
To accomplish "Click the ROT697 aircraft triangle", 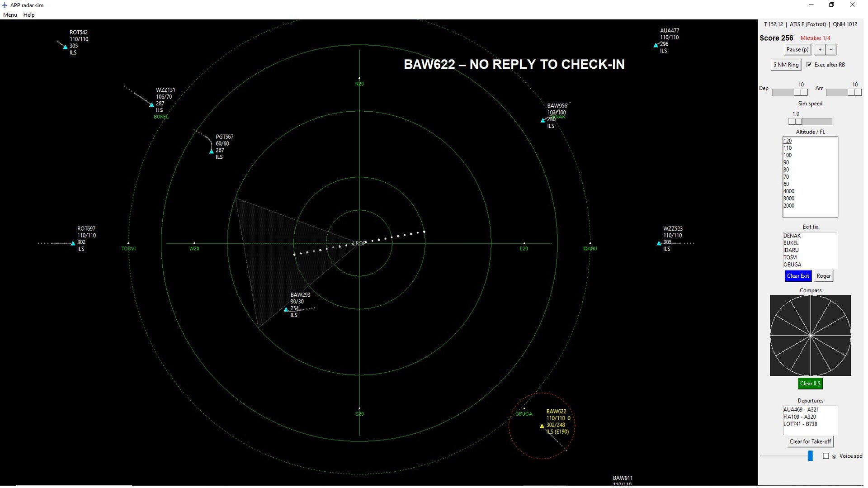I will tap(73, 243).
